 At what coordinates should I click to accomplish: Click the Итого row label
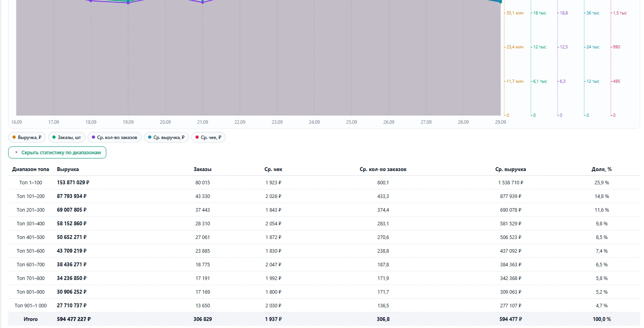pyautogui.click(x=30, y=319)
